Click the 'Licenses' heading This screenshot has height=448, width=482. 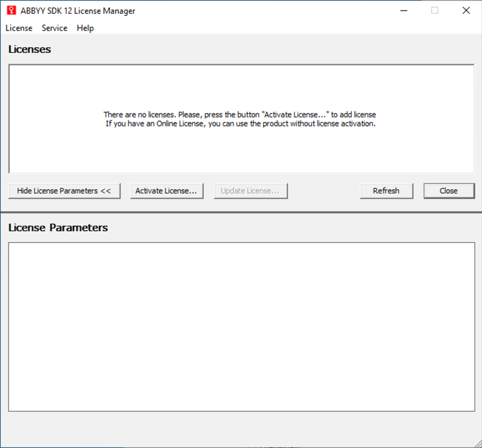[x=30, y=49]
